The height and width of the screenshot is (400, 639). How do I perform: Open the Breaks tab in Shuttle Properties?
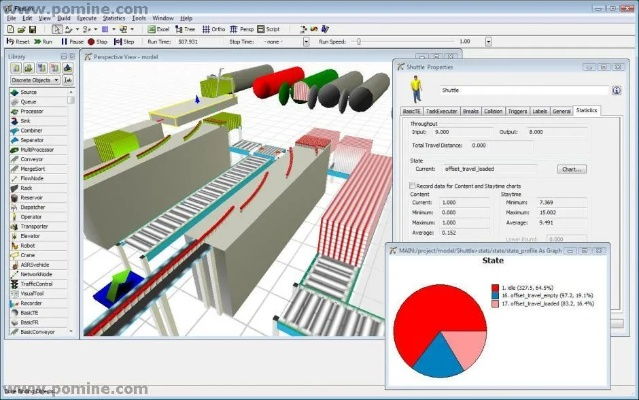471,111
